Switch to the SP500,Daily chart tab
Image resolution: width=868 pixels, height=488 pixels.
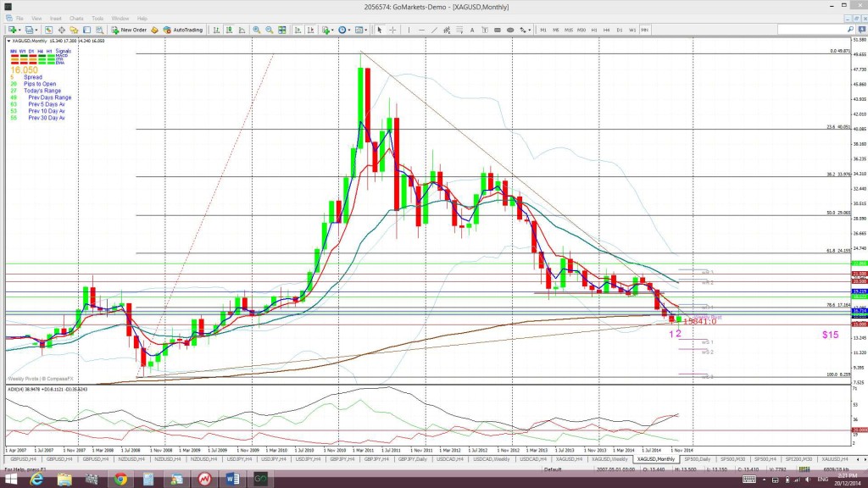click(698, 459)
